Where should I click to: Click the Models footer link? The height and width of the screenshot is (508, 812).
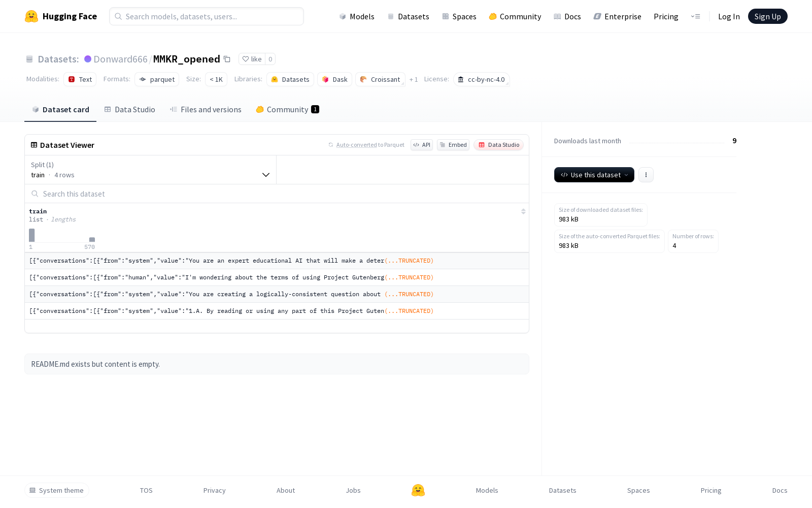coord(487,490)
